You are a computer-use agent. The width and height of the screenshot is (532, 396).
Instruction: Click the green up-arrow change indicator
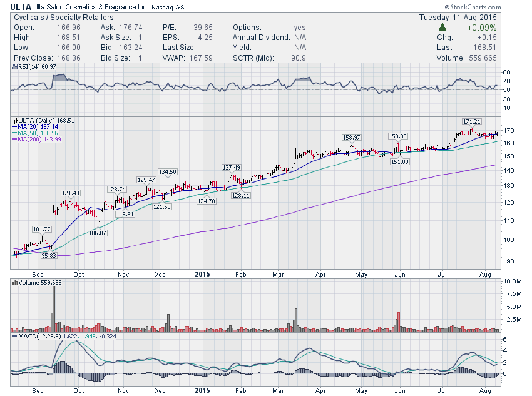tap(442, 28)
